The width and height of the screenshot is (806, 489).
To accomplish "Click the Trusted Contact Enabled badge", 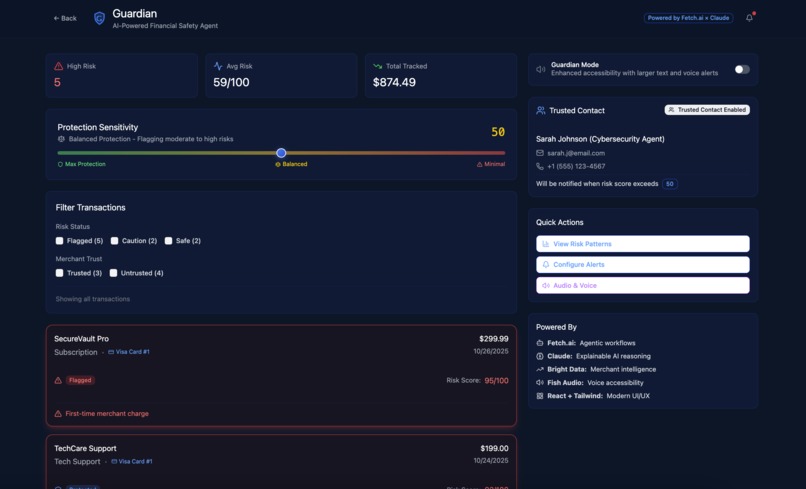I will [x=707, y=110].
